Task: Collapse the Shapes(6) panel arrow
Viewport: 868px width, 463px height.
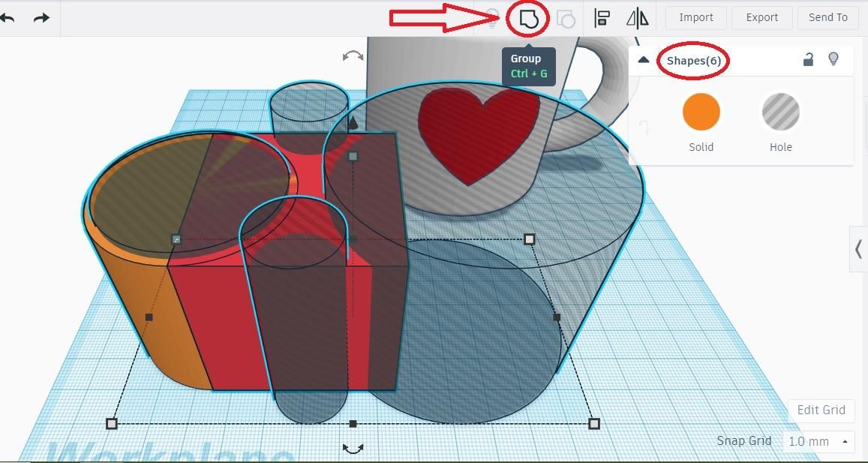Action: point(643,60)
